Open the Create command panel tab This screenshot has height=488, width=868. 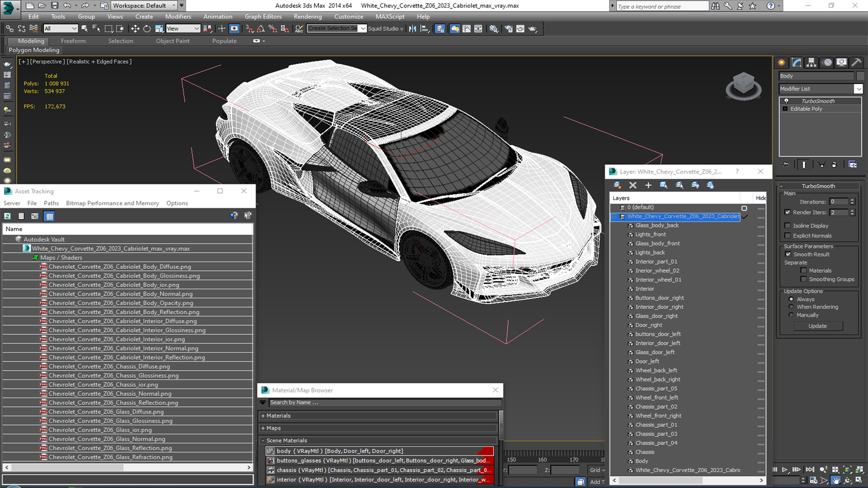coord(781,62)
